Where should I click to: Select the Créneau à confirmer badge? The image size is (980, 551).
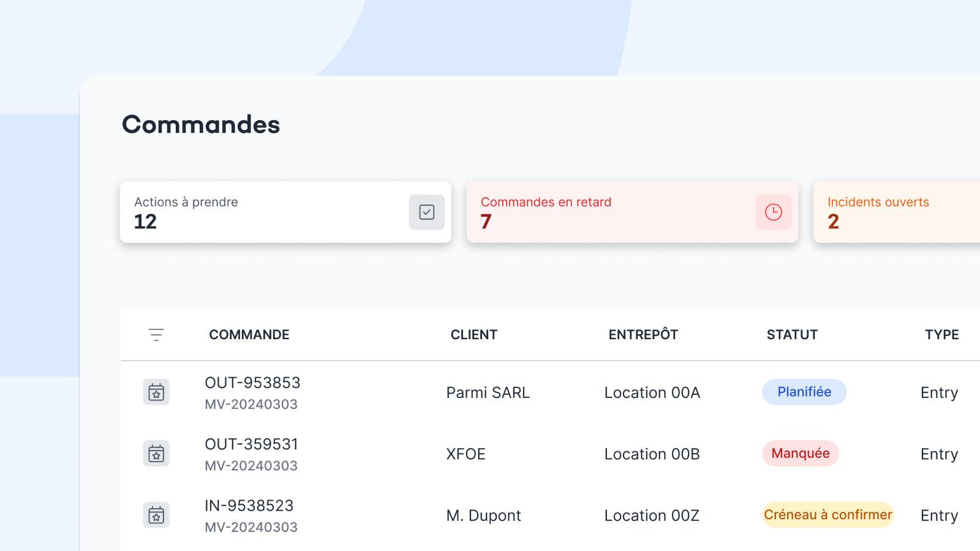828,515
